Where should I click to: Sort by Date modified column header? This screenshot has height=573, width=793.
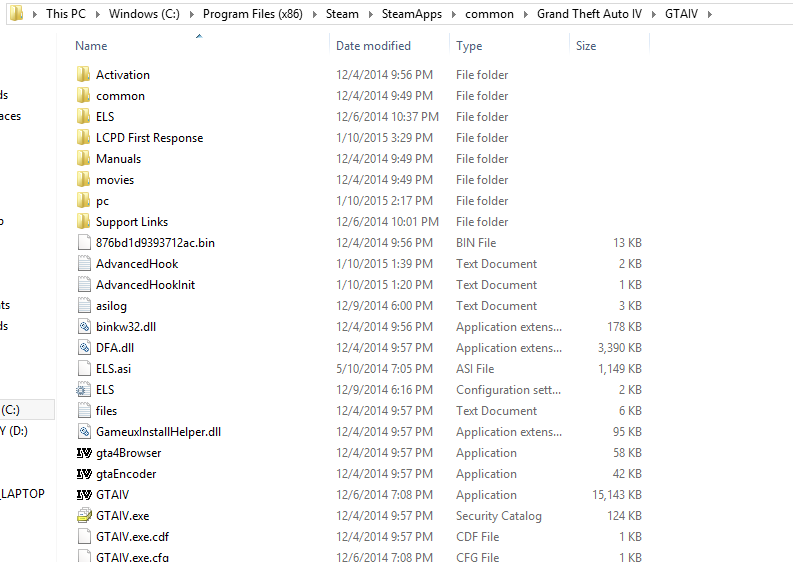pos(373,46)
